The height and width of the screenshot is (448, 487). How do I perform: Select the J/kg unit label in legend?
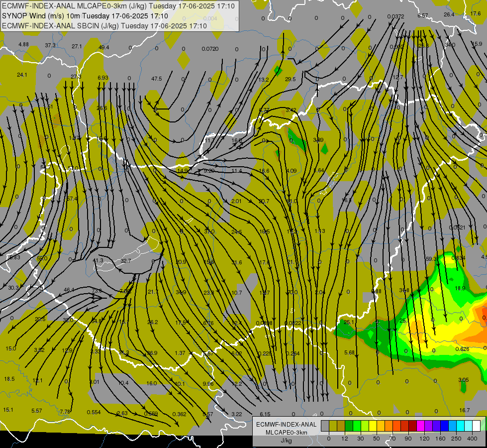point(286,441)
